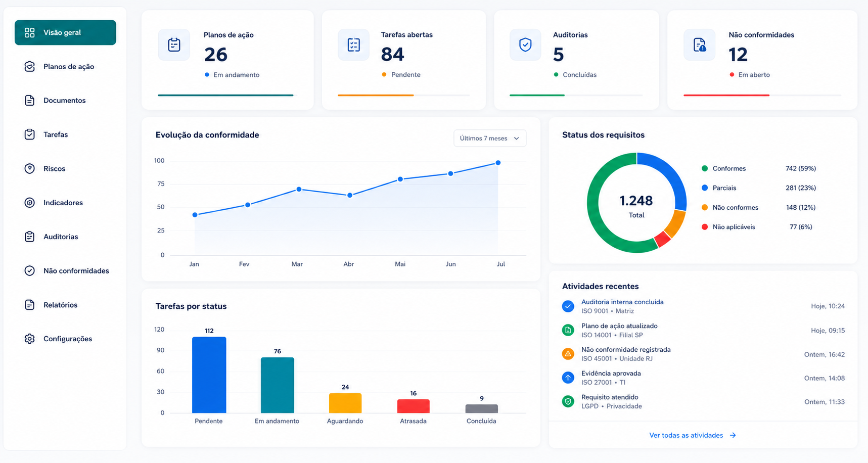Click the green shield icon for Requisito atendido
Screen dimensions: 868x463
[x=568, y=401]
